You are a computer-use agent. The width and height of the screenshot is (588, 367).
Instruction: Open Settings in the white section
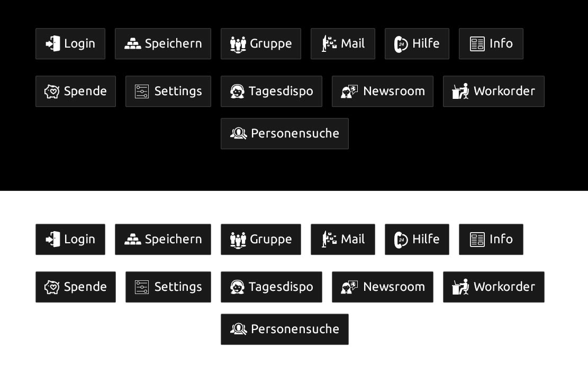pyautogui.click(x=168, y=287)
